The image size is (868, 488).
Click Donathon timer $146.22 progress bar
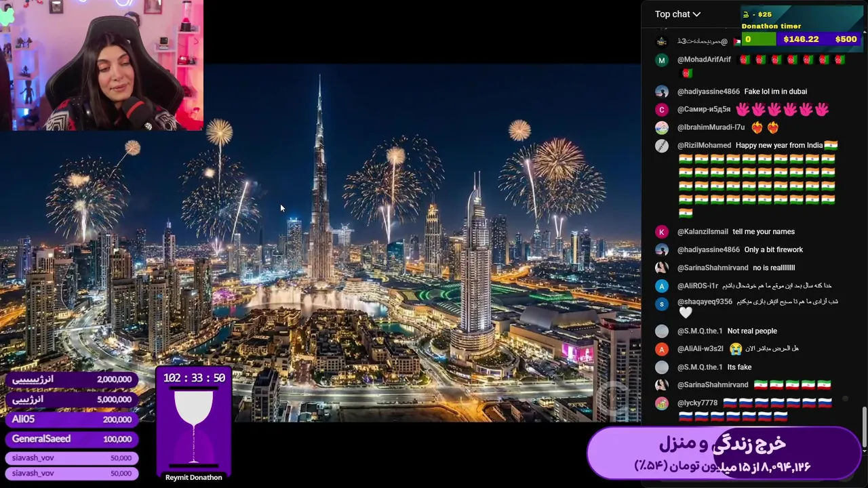point(801,39)
